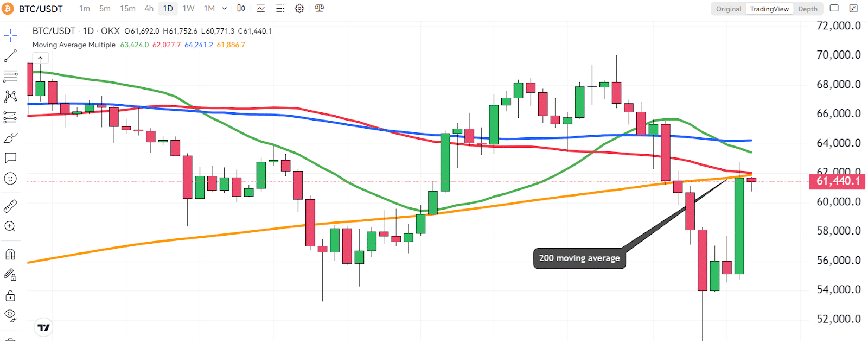Open the Fibonacci retracement tool
Viewport: 868px width, 342px height.
tap(10, 76)
